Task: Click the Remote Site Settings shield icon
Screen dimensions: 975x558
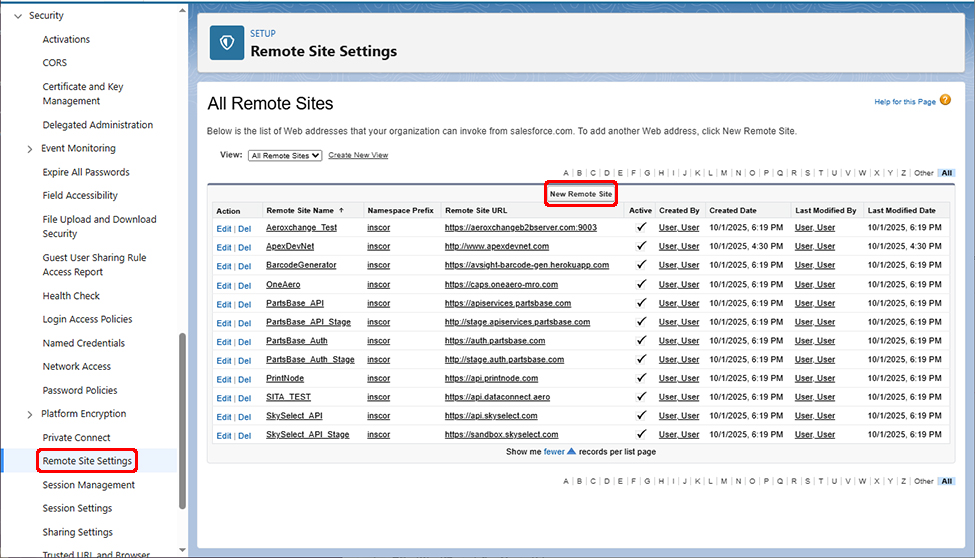Action: [x=226, y=43]
